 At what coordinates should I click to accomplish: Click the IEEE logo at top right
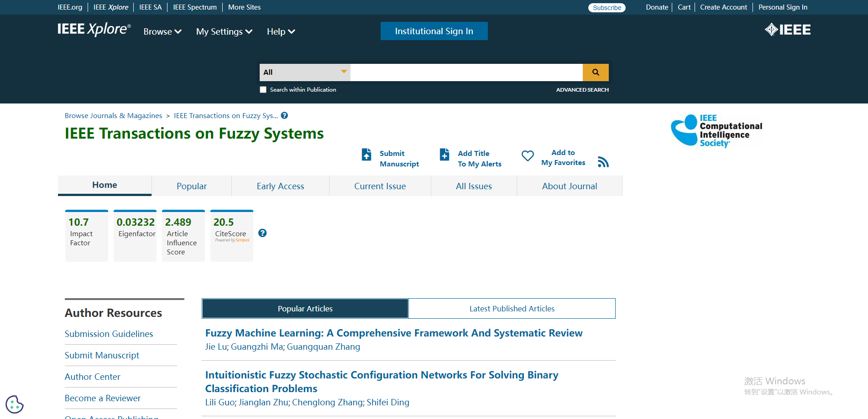tap(788, 30)
